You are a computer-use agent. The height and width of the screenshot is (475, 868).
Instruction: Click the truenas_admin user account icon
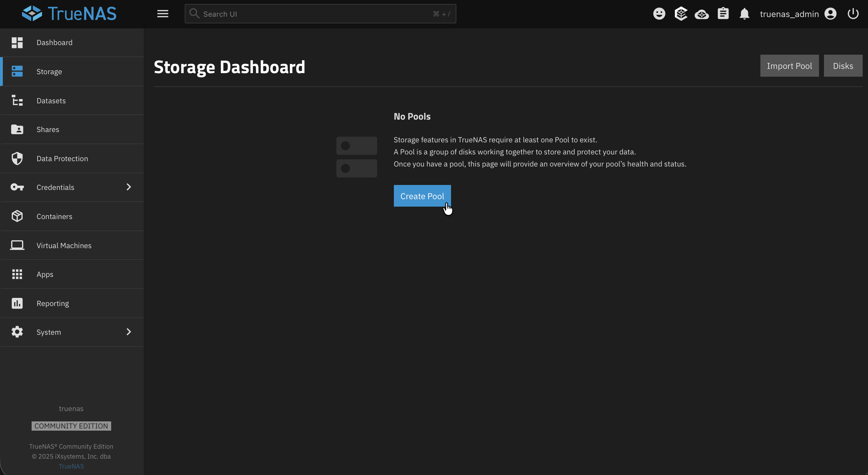pos(830,14)
